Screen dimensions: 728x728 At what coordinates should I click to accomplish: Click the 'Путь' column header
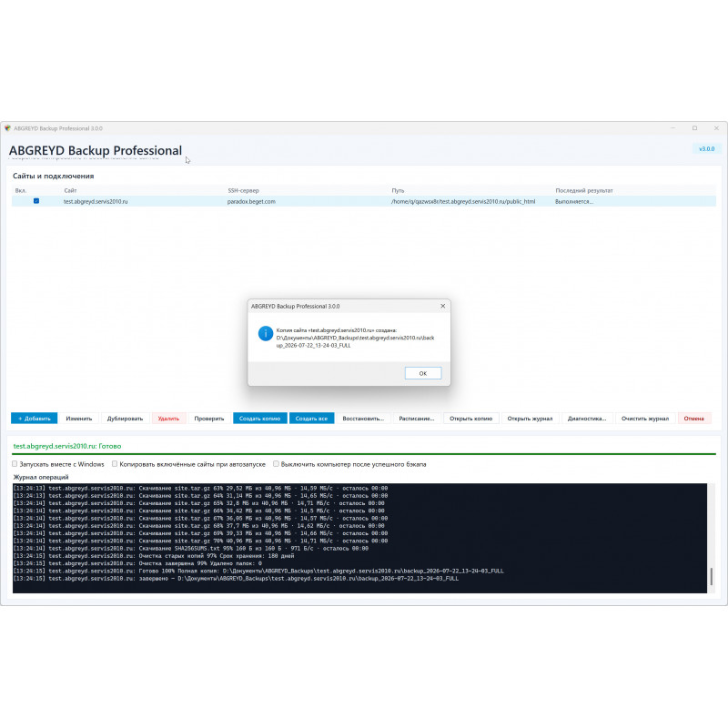[x=398, y=190]
